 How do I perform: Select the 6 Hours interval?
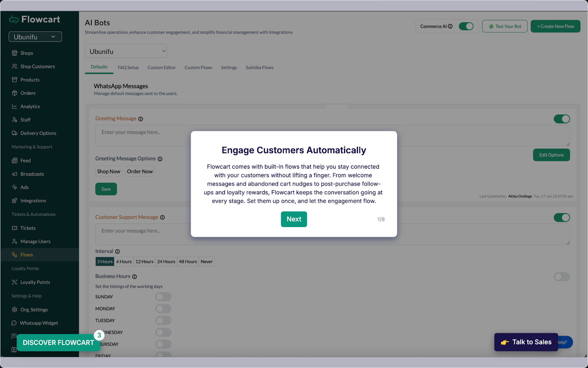point(124,262)
